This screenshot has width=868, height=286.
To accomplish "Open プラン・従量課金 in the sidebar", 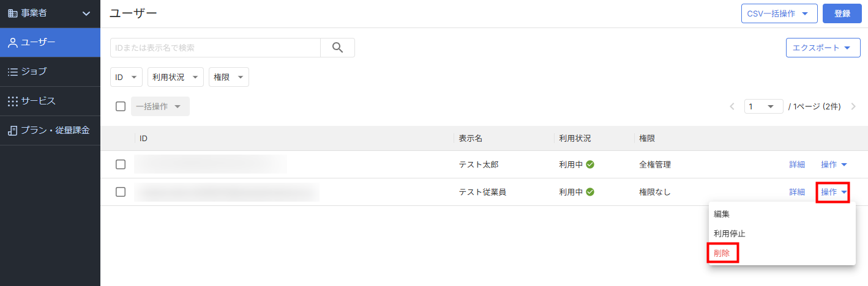I will (50, 130).
